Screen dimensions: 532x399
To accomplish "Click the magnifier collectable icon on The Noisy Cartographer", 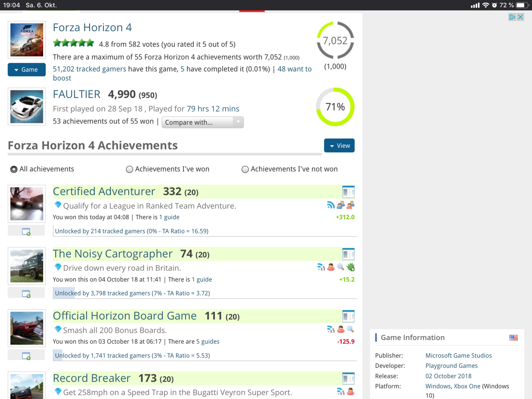I will (x=340, y=267).
